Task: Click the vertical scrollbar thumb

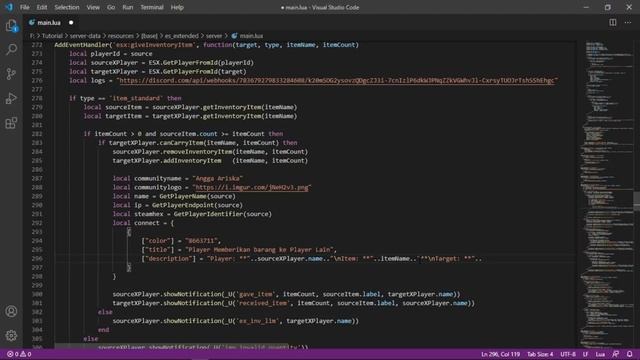Action: 636,201
